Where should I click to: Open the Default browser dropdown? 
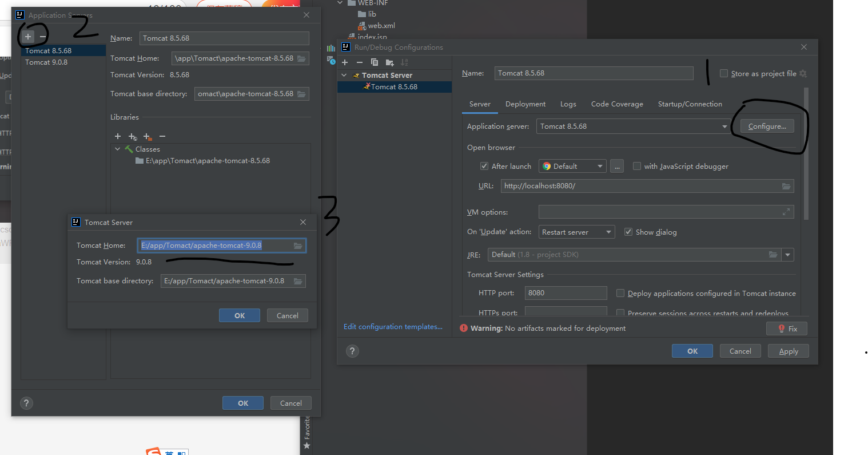pyautogui.click(x=572, y=166)
